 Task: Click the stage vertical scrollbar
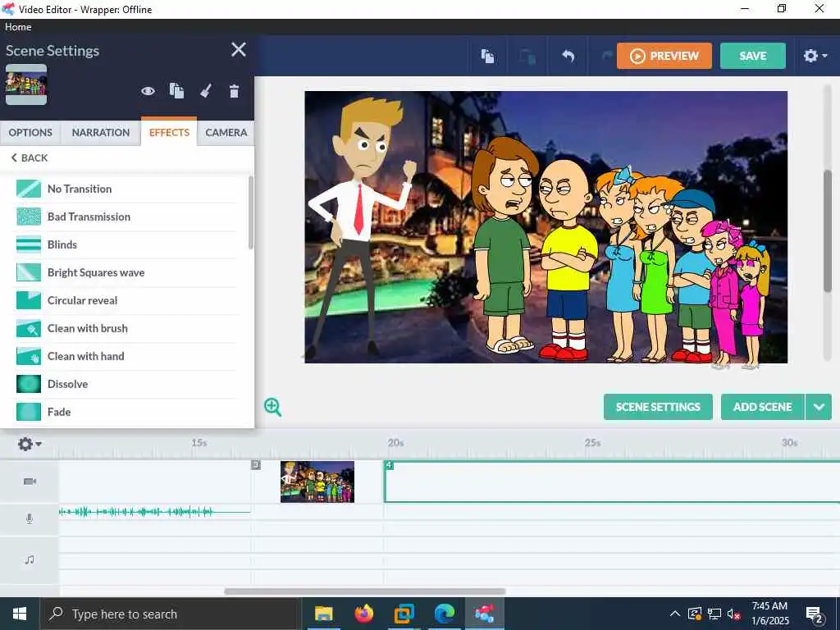point(828,231)
